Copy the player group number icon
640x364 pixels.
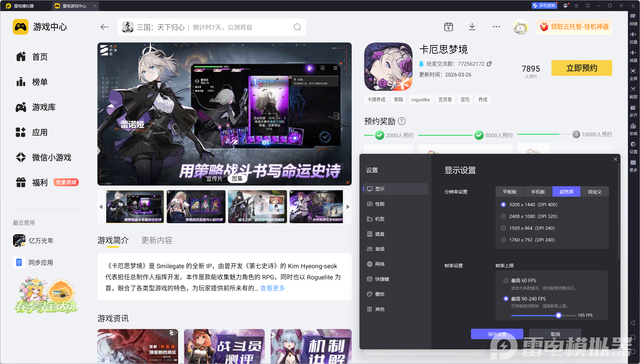[x=489, y=64]
